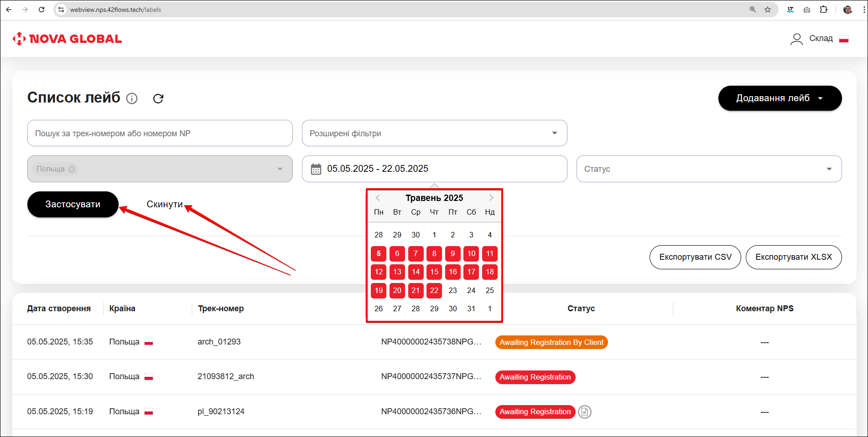This screenshot has width=868, height=437.
Task: Open the Додавання лейб dropdown button
Action: 780,98
